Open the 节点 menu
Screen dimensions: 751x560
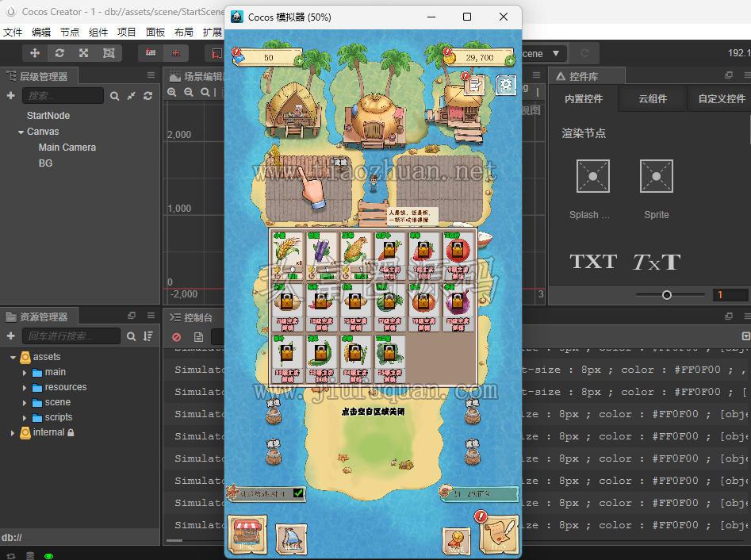coord(70,32)
